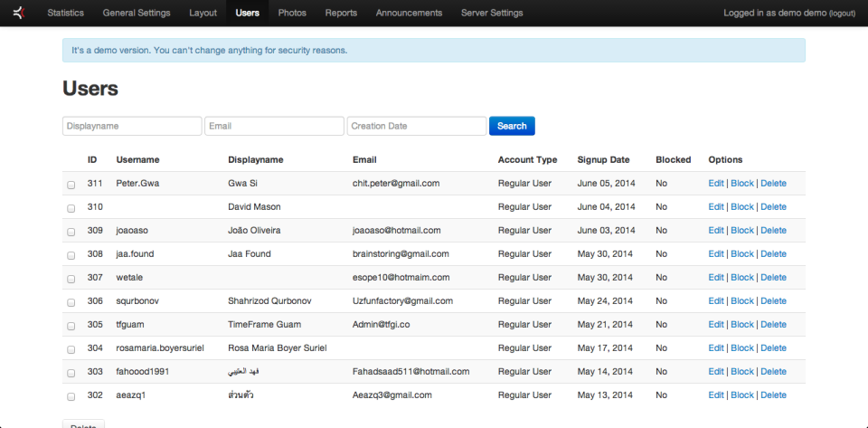
Task: Edit user Peter.Gwa
Action: 716,183
